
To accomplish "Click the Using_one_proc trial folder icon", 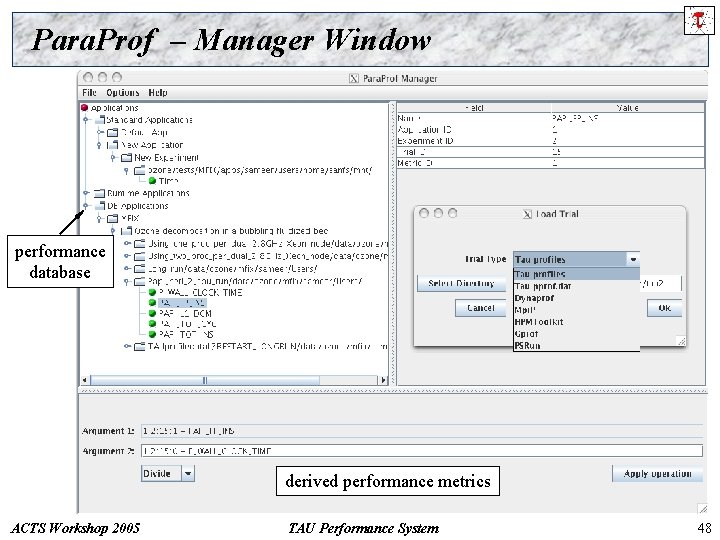I will pyautogui.click(x=140, y=244).
